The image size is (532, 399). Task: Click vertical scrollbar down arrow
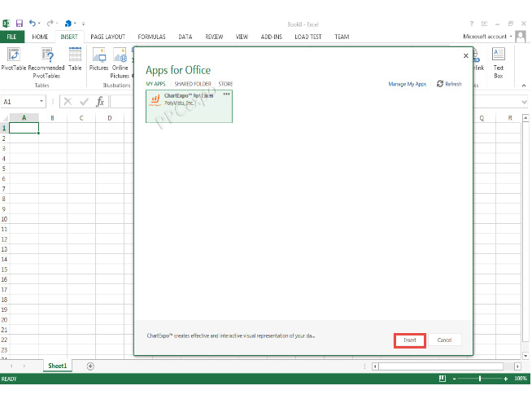525,356
